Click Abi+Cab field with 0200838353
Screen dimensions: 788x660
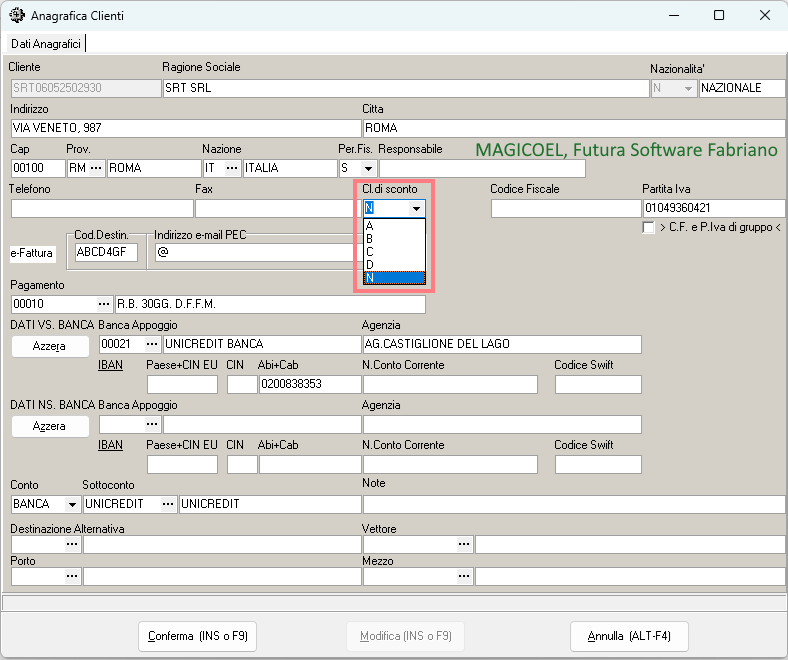pyautogui.click(x=310, y=384)
